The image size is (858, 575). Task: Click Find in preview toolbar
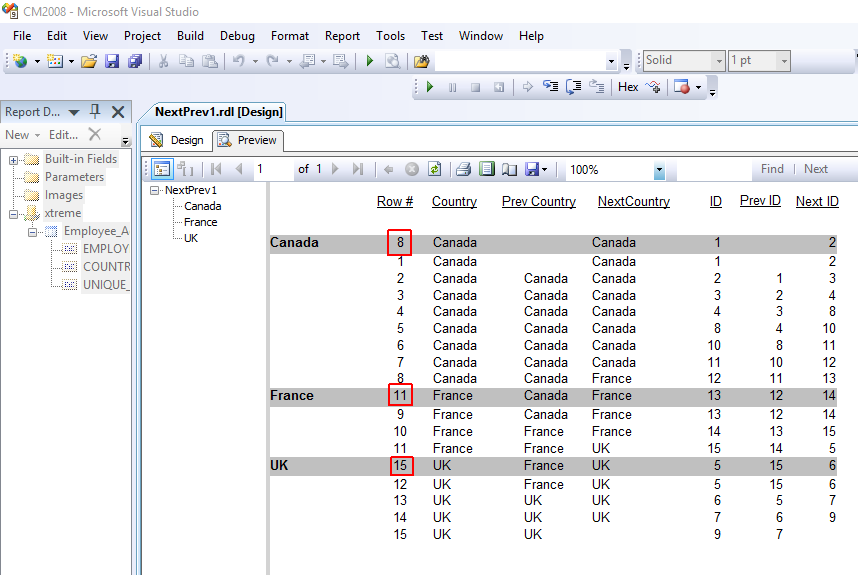tap(772, 169)
